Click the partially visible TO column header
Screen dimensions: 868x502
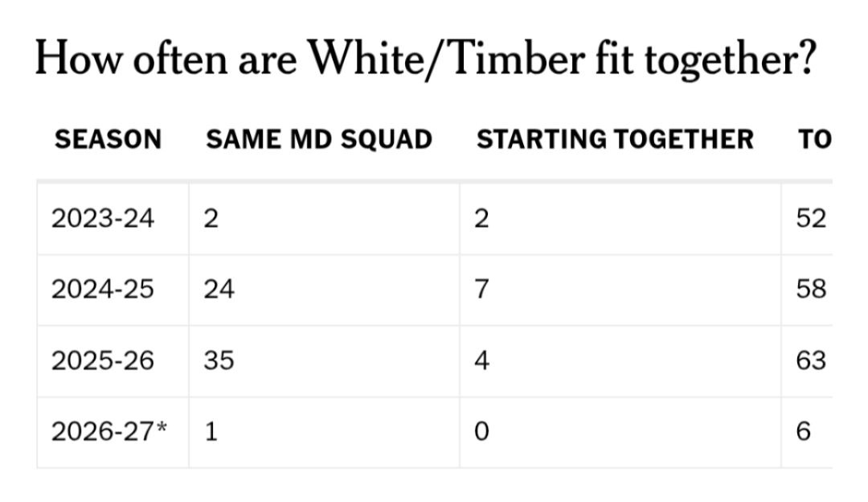click(x=814, y=139)
